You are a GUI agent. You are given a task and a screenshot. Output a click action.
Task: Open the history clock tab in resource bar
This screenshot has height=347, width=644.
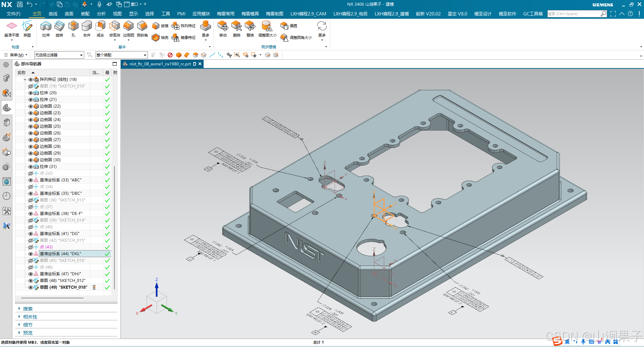tap(6, 196)
